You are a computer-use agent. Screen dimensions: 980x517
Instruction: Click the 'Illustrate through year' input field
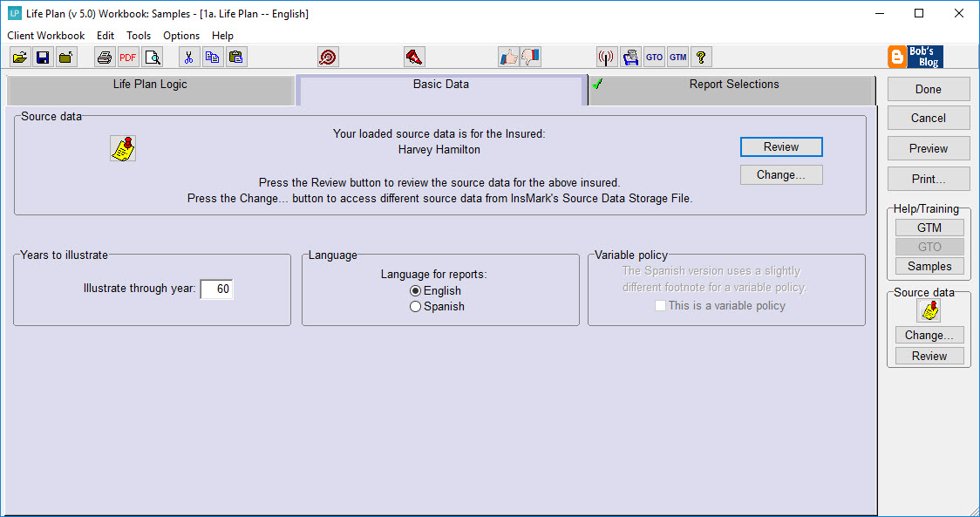216,289
